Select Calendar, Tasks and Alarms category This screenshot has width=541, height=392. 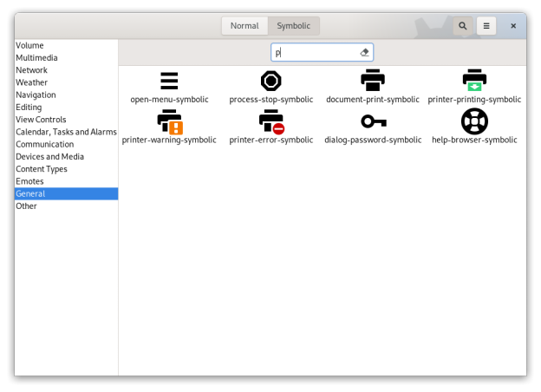pos(66,132)
